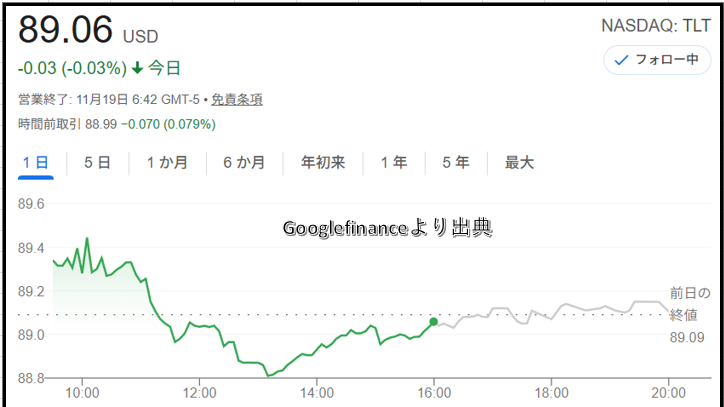Screen dimensions: 724x407
Task: Click the checkmark icon in follow button
Action: tap(621, 60)
